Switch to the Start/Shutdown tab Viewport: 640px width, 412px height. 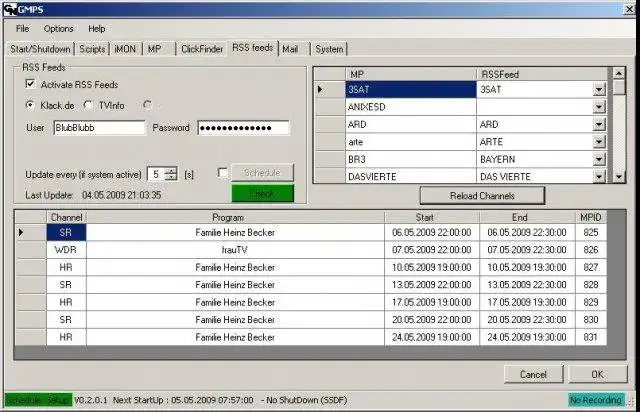40,49
